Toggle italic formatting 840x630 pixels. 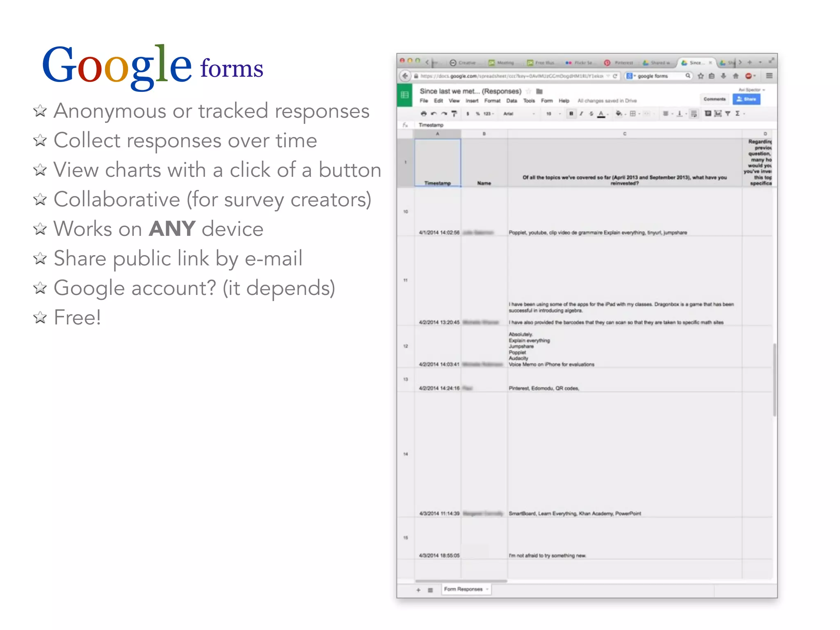[581, 114]
